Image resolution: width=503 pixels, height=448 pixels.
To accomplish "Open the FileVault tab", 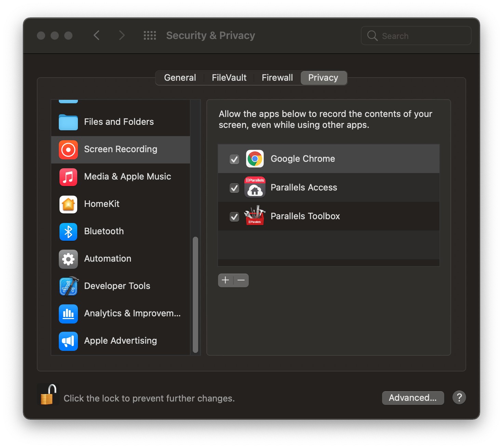I will click(229, 78).
